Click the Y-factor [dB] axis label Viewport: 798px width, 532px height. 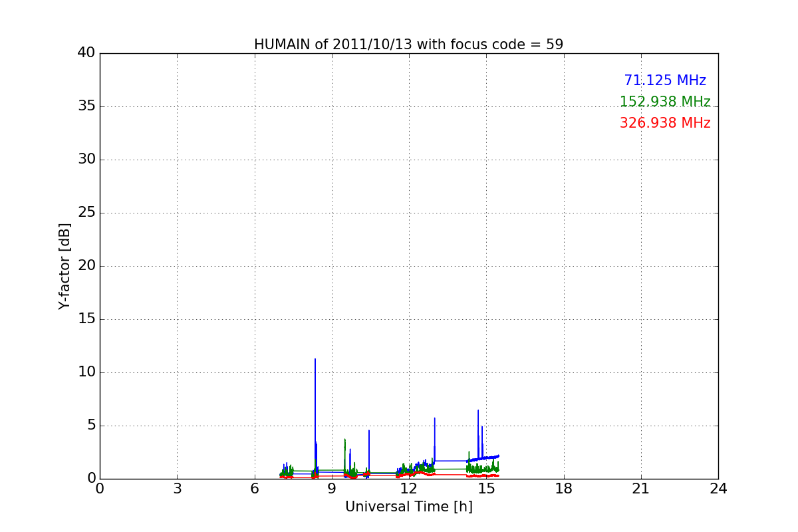(65, 266)
